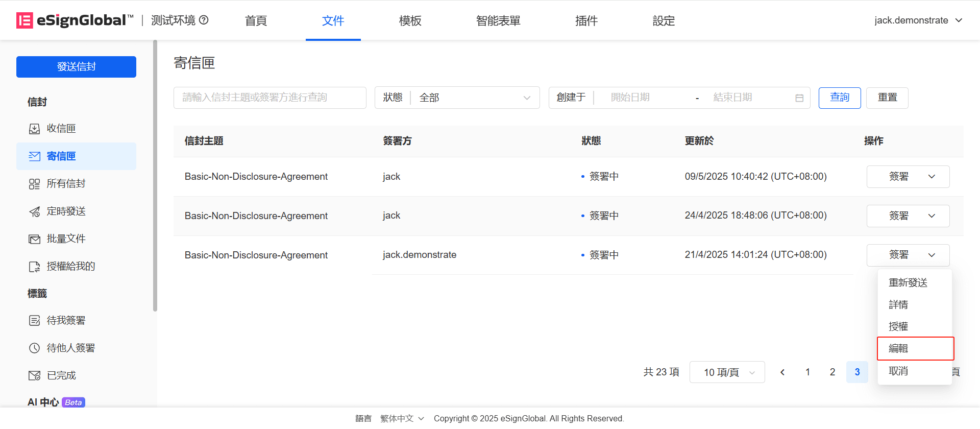Screen dimensions: 980x429
Task: Click the previous page arrow in pagination
Action: point(782,372)
